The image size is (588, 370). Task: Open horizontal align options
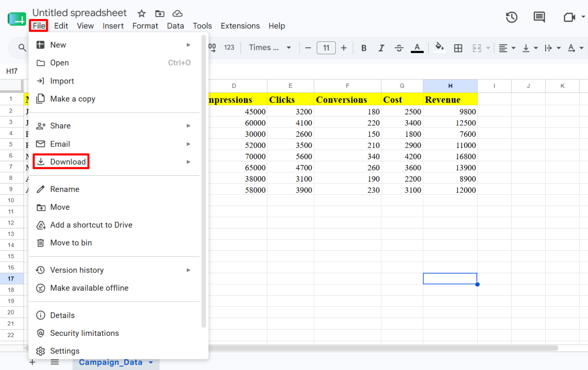point(507,48)
